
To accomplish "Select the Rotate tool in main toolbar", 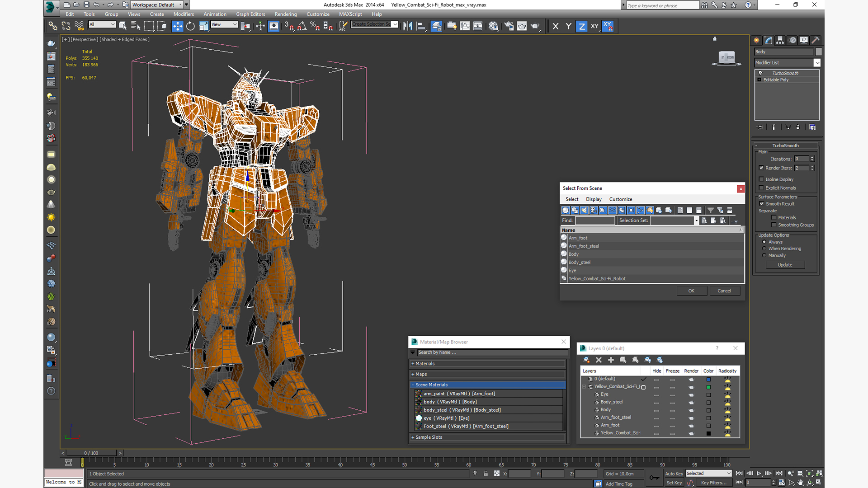I will (190, 26).
